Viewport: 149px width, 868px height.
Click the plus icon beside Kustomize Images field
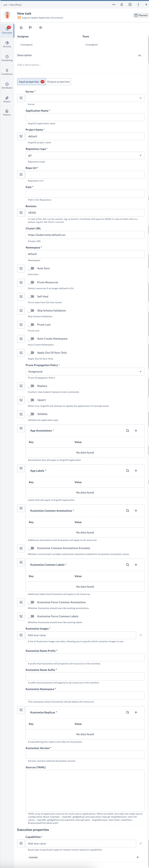(141, 635)
